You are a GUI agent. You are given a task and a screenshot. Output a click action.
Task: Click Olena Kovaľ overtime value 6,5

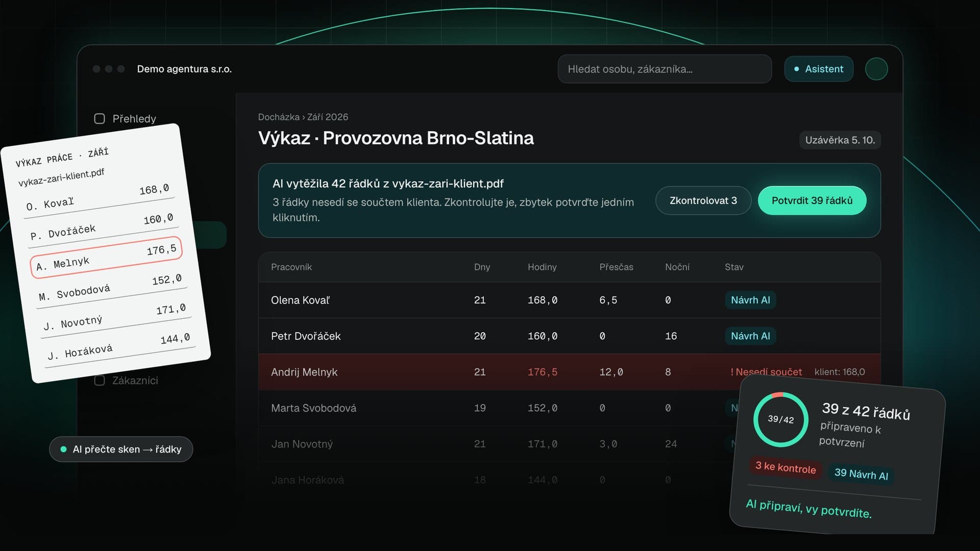608,300
